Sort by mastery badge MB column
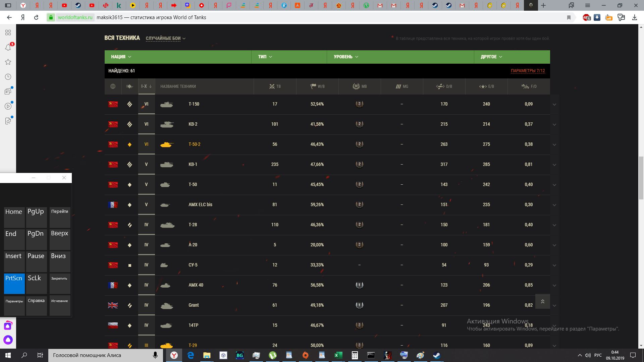The width and height of the screenshot is (644, 362). pyautogui.click(x=360, y=86)
